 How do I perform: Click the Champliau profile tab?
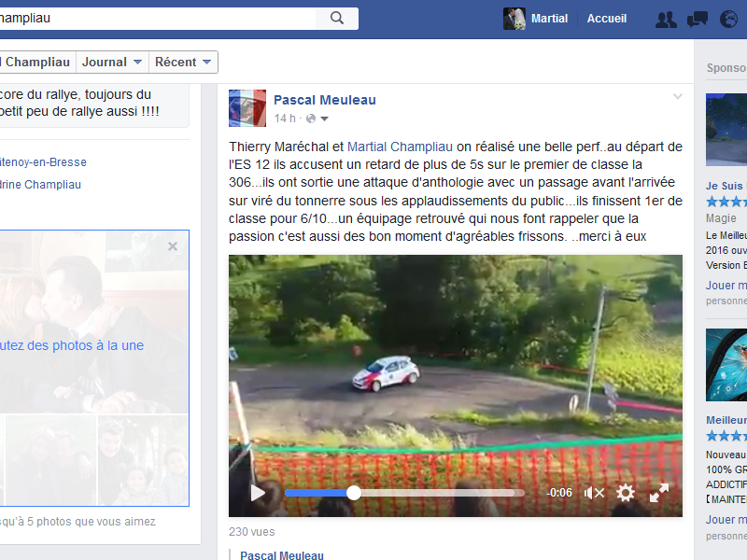pyautogui.click(x=36, y=62)
